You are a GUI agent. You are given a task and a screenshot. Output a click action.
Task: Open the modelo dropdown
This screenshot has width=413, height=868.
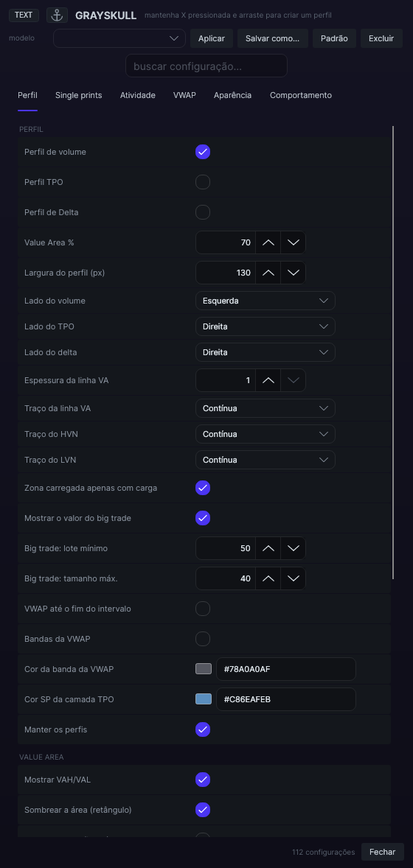click(119, 38)
